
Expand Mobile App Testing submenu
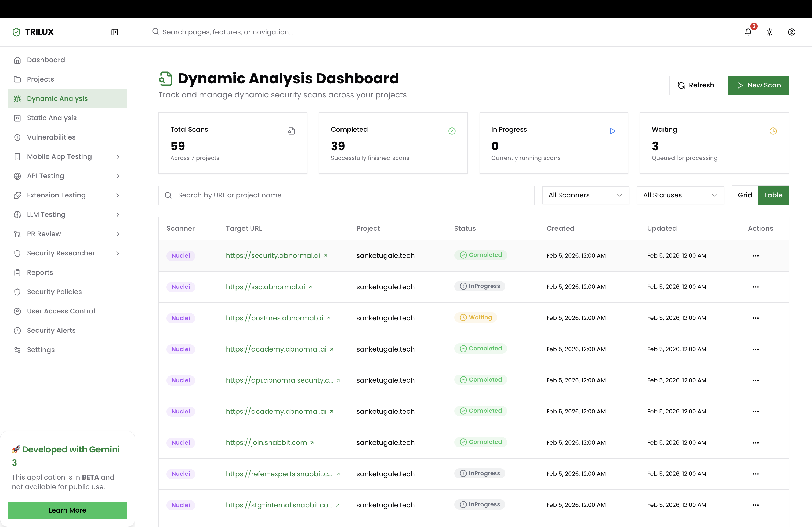coord(117,157)
